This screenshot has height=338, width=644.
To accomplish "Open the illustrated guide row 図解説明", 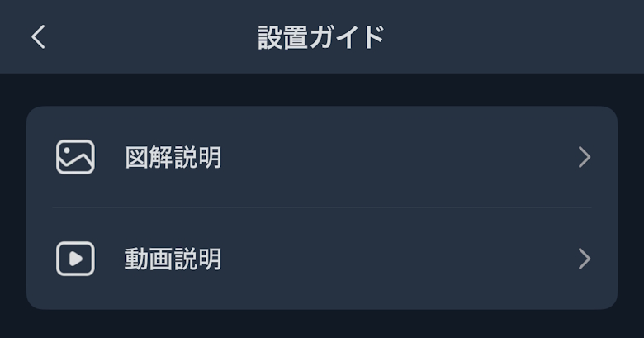I will 322,157.
